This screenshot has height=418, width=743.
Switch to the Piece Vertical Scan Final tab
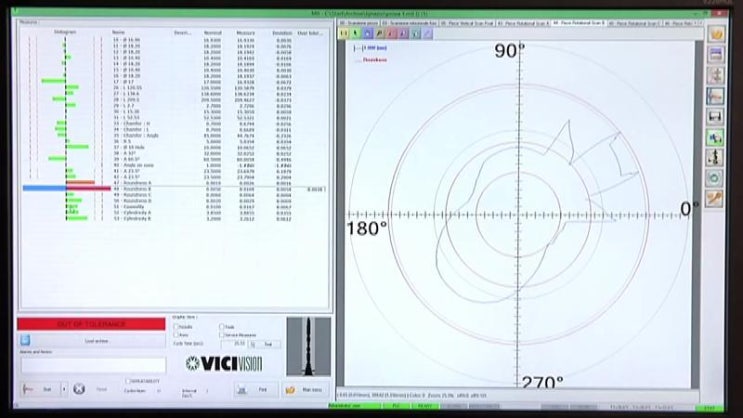pyautogui.click(x=467, y=23)
